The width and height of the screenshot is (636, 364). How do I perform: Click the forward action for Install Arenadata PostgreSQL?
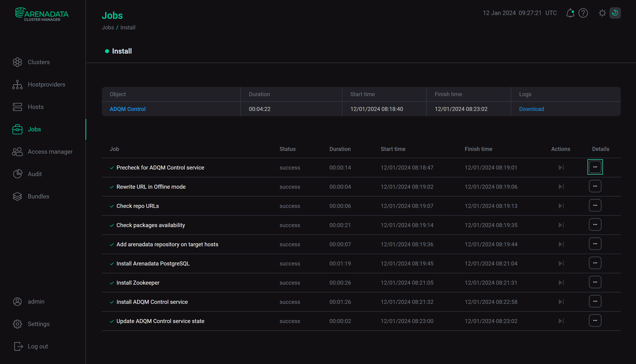pos(561,263)
